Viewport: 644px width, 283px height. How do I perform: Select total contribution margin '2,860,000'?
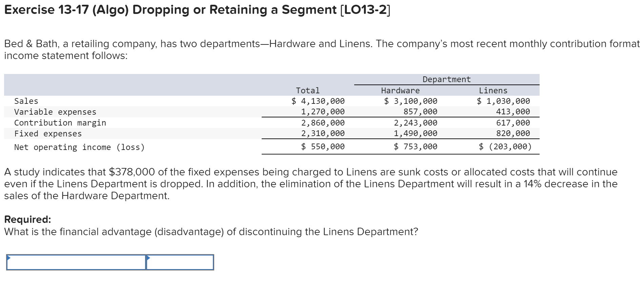[x=323, y=123]
